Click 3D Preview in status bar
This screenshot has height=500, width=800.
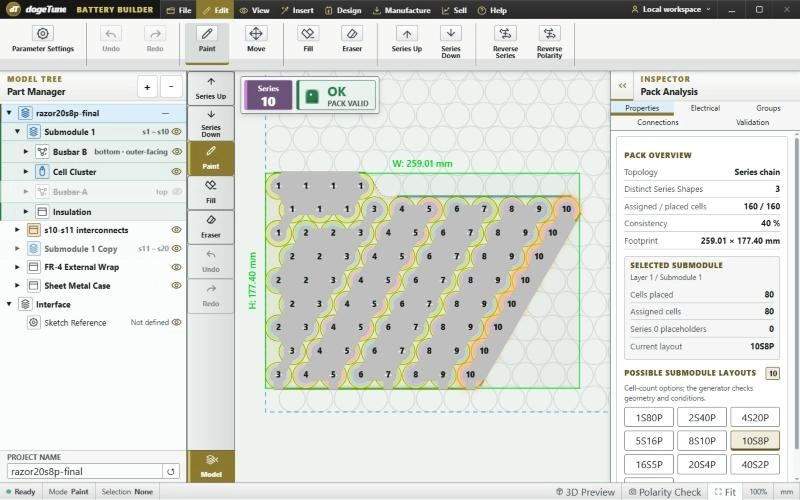pyautogui.click(x=585, y=492)
